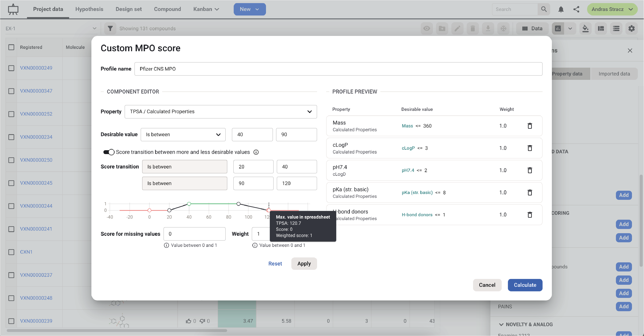Screen dimensions: 644x336
Task: Open the Imported data tab
Action: [614, 74]
